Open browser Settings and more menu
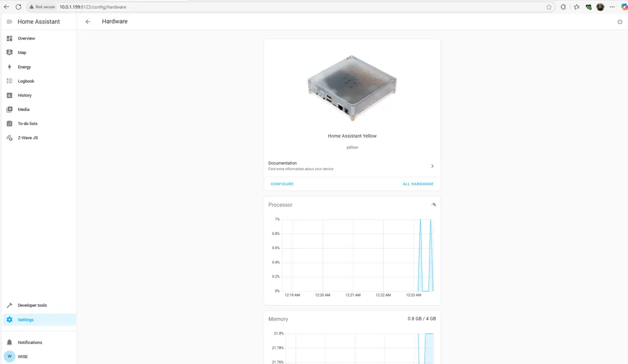Viewport: 628px width, 364px height. [612, 7]
